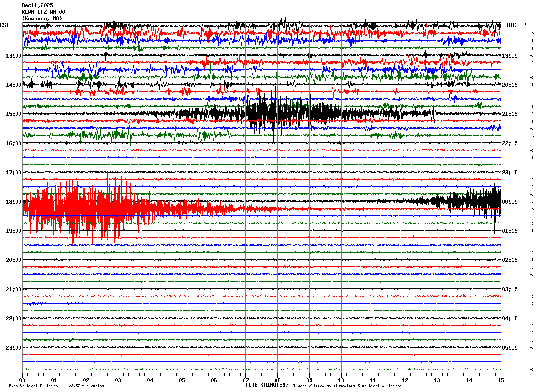Click minute tick label 03 on x-axis
Viewport: 536px width, 392px height.
(x=118, y=380)
